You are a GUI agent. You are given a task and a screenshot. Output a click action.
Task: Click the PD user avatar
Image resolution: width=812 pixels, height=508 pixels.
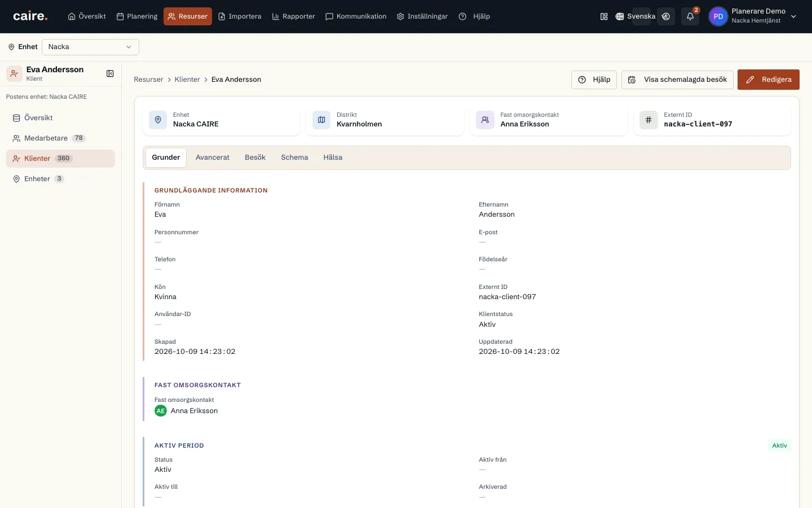[x=718, y=16]
